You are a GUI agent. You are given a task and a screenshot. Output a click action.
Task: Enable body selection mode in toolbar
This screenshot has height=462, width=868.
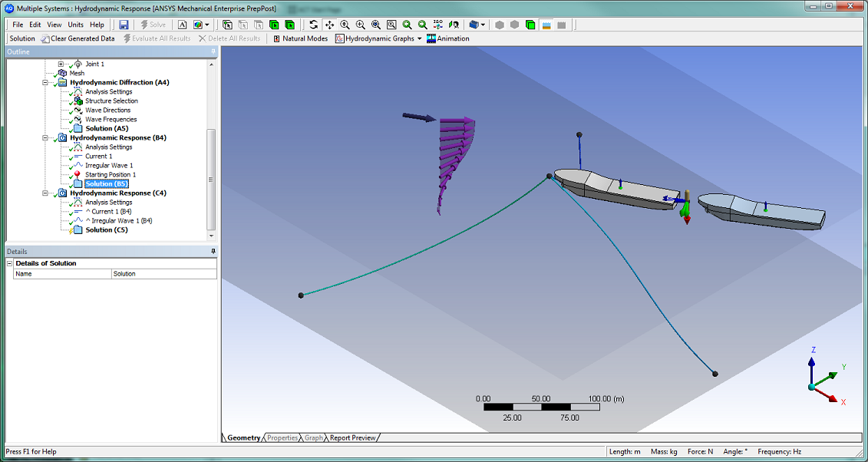tap(274, 24)
